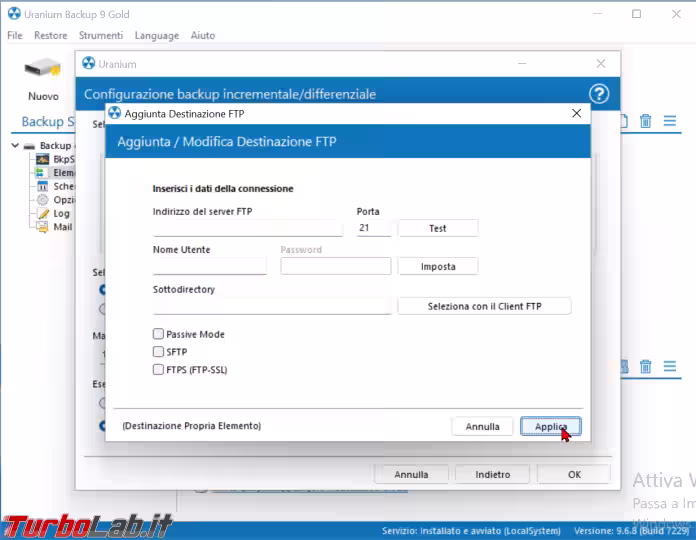
Task: Click the Nuovo backup drive icon
Action: pyautogui.click(x=43, y=69)
